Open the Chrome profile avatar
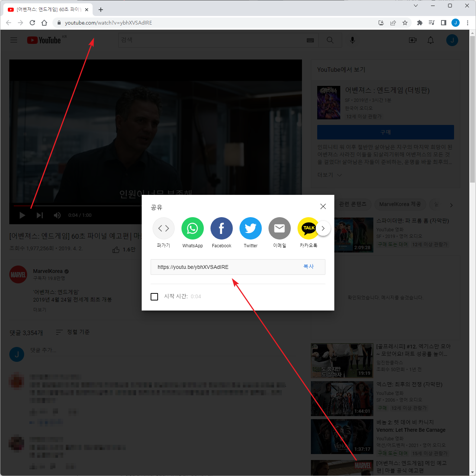The height and width of the screenshot is (476, 476). tap(456, 23)
